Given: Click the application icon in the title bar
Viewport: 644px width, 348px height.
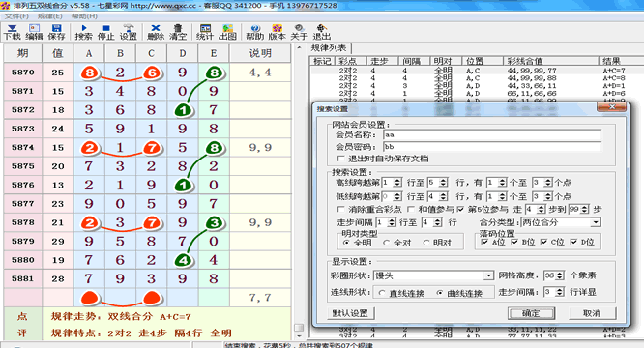Looking at the screenshot, I should [x=6, y=6].
